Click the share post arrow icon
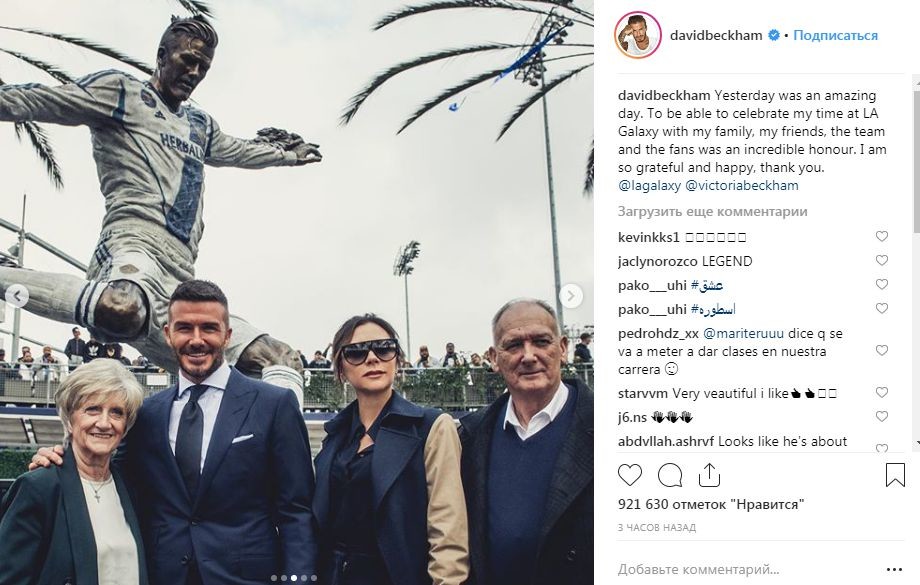This screenshot has height=585, width=920. coord(709,475)
